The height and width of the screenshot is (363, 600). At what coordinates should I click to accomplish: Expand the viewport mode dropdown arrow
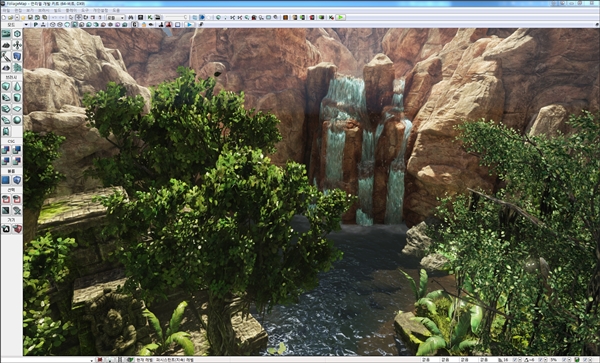(x=26, y=24)
